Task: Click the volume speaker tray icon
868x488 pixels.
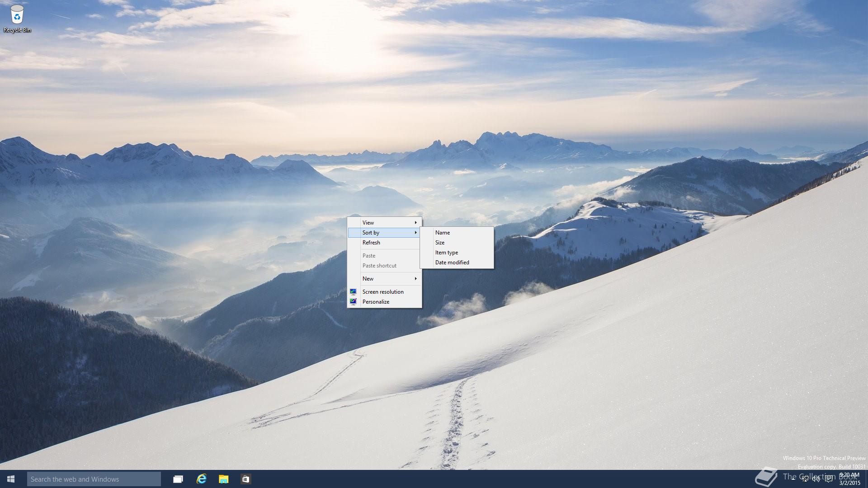Action: click(816, 479)
